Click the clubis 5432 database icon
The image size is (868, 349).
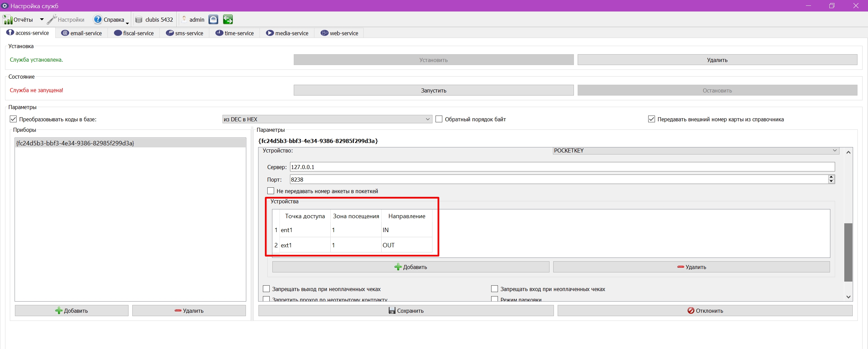pyautogui.click(x=139, y=20)
